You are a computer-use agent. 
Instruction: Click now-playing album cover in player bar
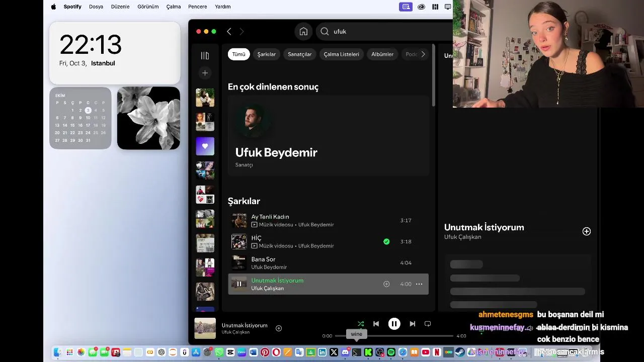[205, 328]
